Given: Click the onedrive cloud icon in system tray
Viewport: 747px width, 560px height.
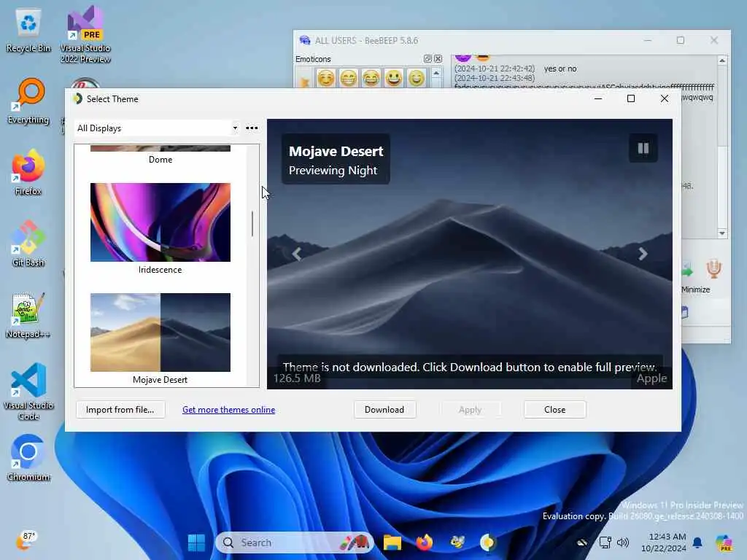Looking at the screenshot, I should click(x=582, y=542).
